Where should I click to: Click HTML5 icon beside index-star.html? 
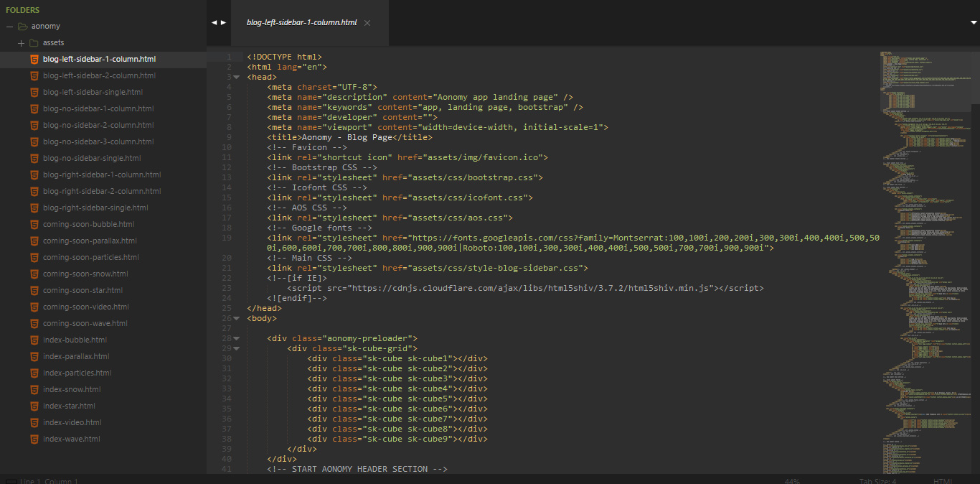34,406
